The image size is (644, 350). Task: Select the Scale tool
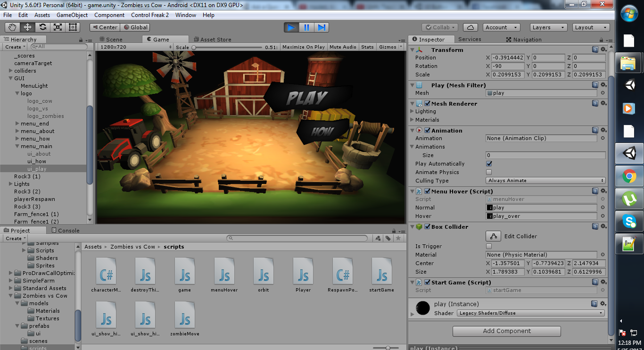click(x=58, y=27)
